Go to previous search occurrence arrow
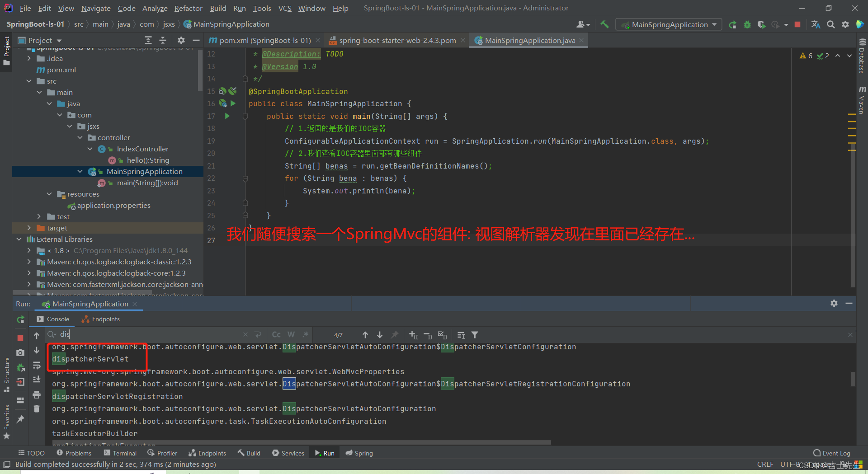 click(365, 335)
